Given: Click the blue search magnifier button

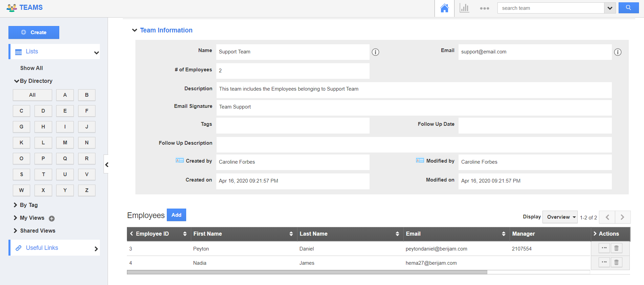Looking at the screenshot, I should click(628, 8).
